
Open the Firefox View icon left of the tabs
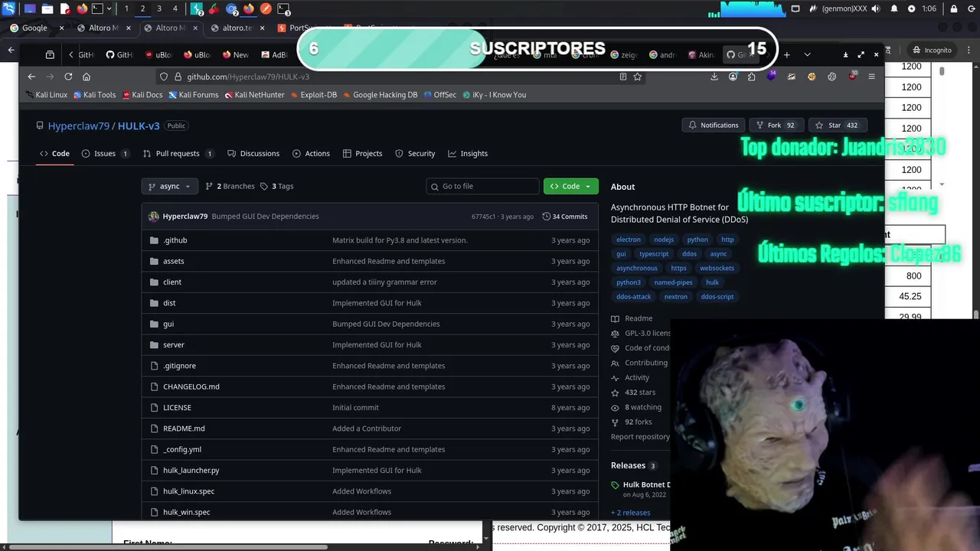click(x=50, y=54)
